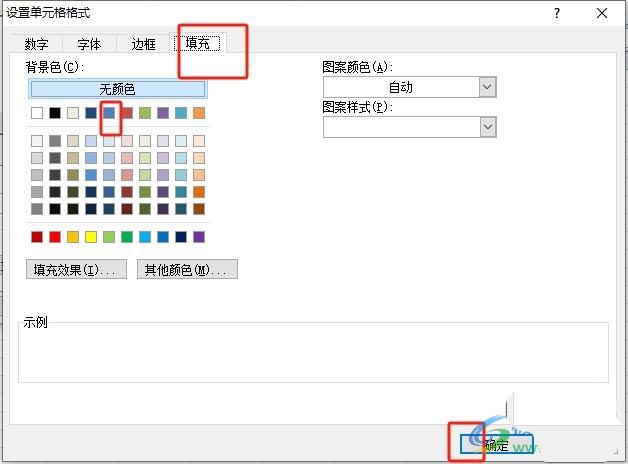Choose the darkest orange-brown shade swatch
The width and height of the screenshot is (628, 464).
[x=199, y=209]
